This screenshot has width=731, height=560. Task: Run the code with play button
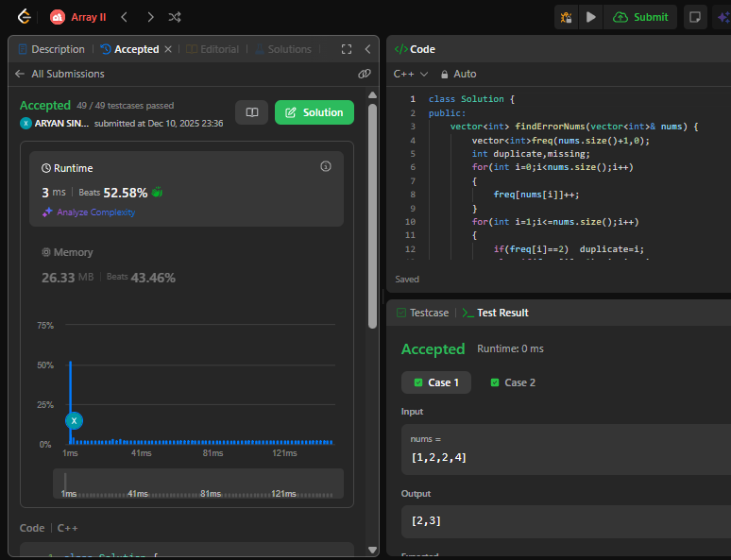tap(590, 17)
